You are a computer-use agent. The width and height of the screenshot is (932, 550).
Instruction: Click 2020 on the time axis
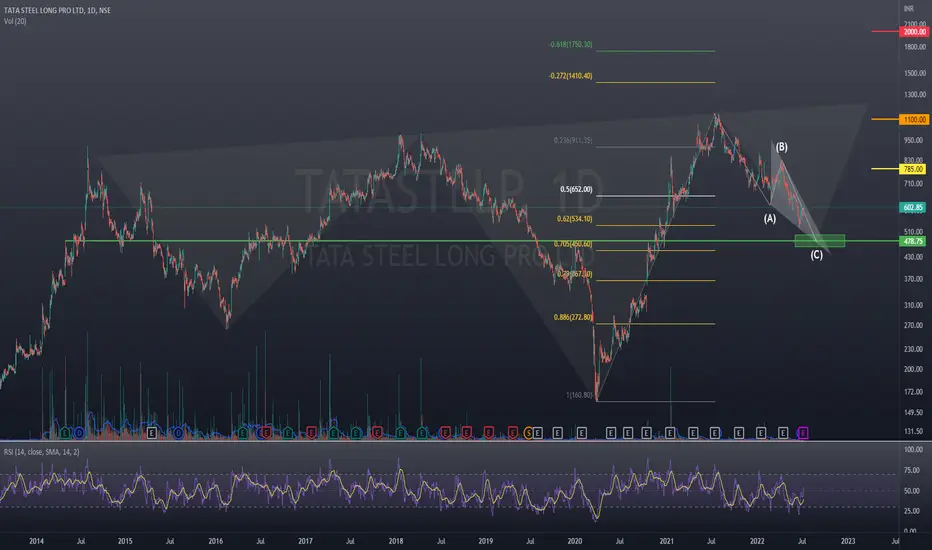(575, 541)
